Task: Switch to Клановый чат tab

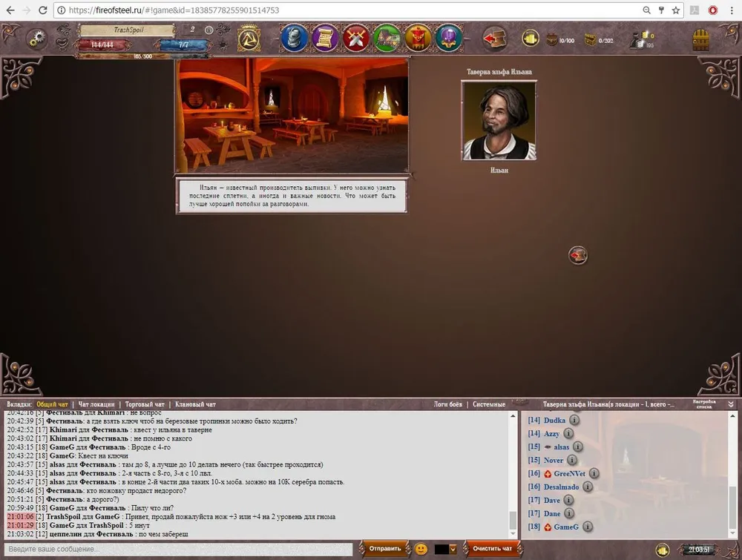Action: point(195,404)
